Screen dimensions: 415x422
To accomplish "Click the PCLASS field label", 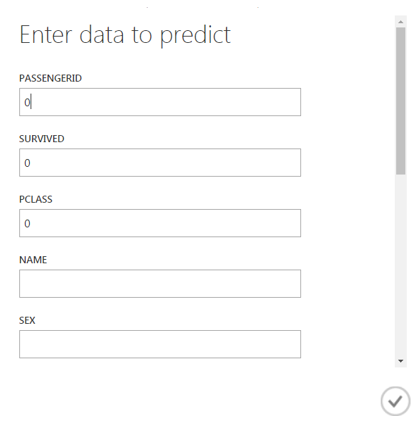I will coord(36,199).
